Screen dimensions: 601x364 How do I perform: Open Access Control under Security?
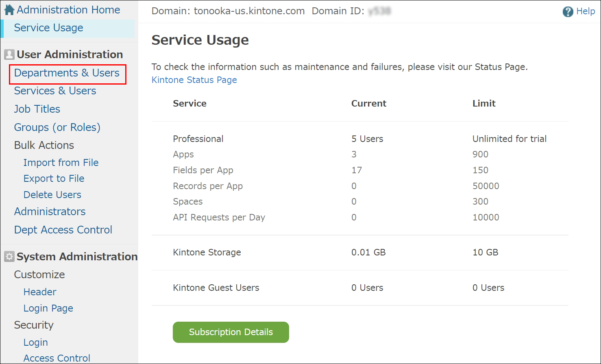click(57, 357)
